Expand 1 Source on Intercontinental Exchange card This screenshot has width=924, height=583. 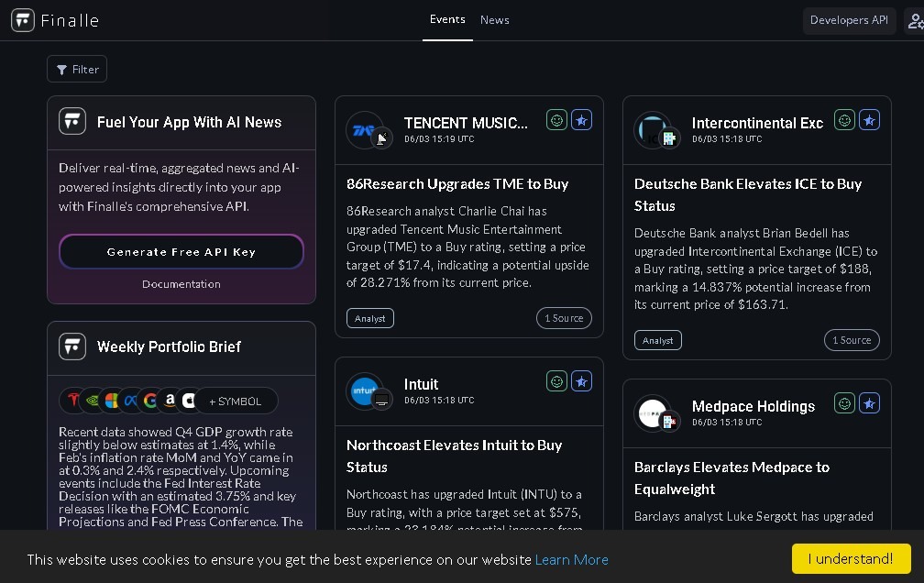tap(852, 340)
